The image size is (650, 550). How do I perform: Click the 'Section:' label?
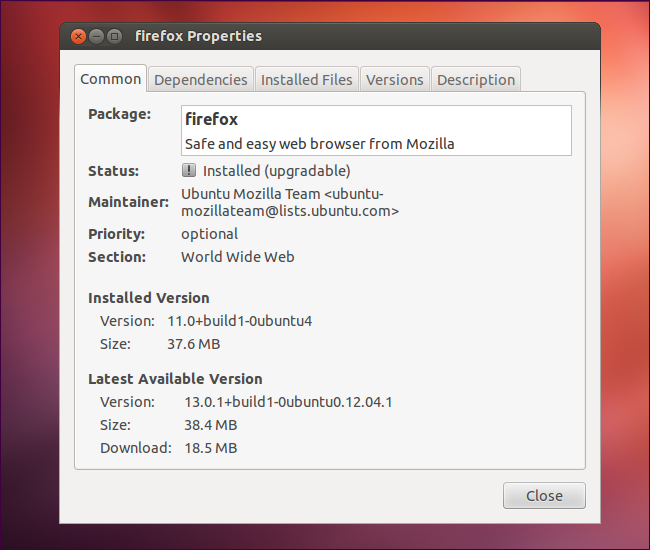(117, 257)
